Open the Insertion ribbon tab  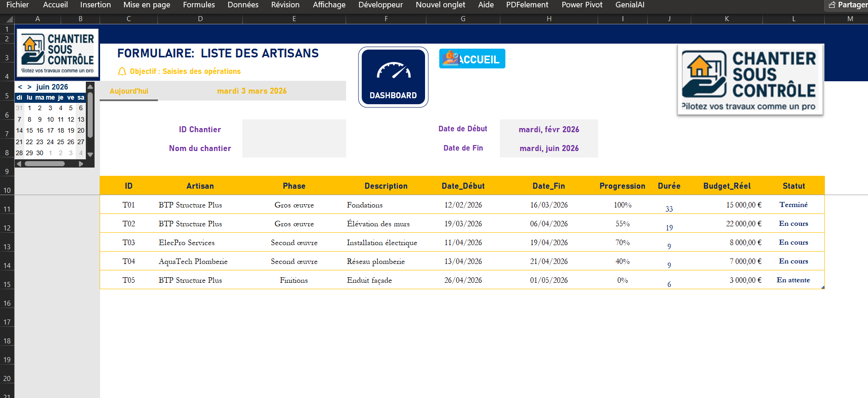[x=95, y=5]
